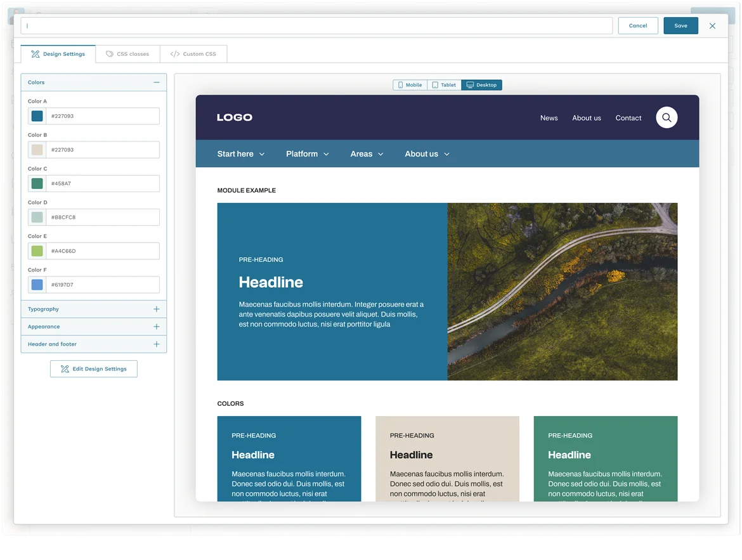Click the large Headline in blue module
The height and width of the screenshot is (560, 742).
271,282
